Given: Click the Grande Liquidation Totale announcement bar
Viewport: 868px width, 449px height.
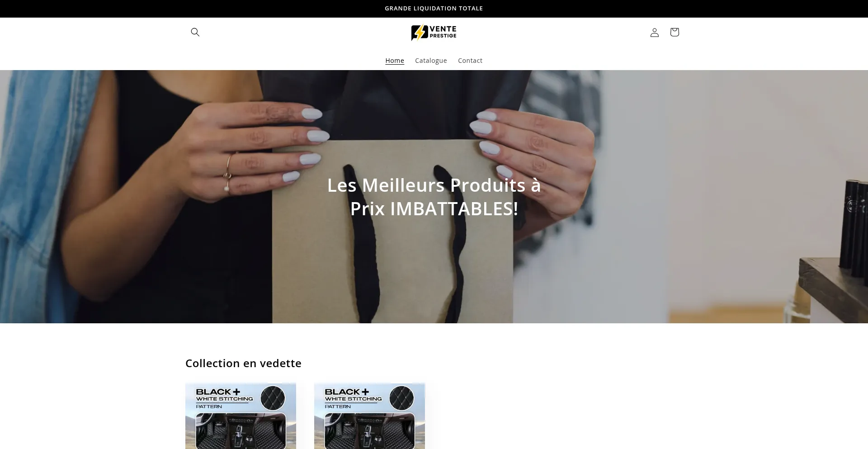Looking at the screenshot, I should [434, 9].
